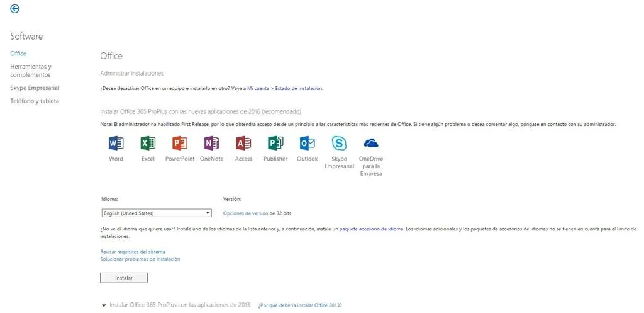Click the Administrar instalaciones heading
This screenshot has width=644, height=313.
[132, 73]
